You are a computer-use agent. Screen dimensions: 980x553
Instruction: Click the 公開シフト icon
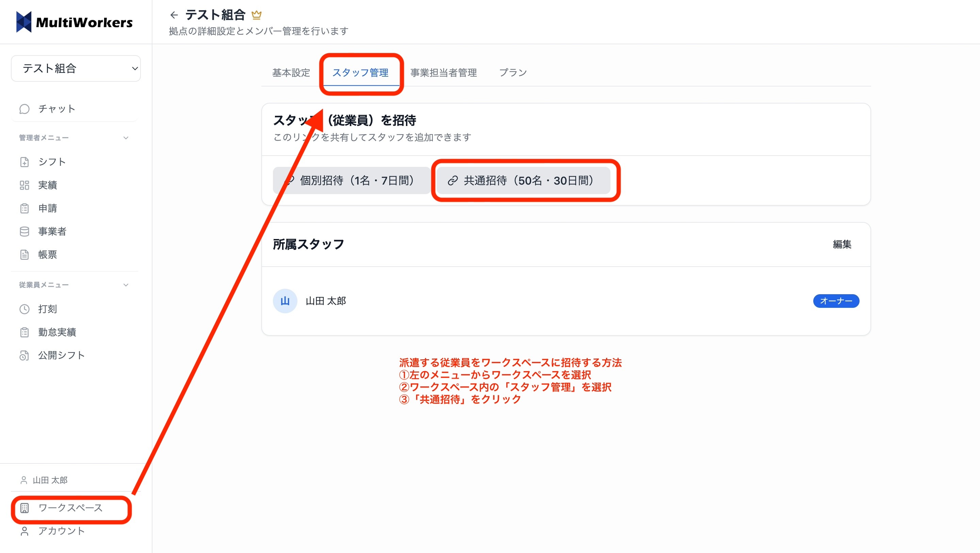click(24, 355)
